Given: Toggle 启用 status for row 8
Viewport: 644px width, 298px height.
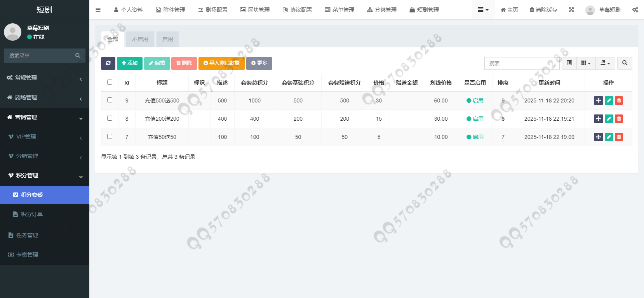Looking at the screenshot, I should 475,119.
